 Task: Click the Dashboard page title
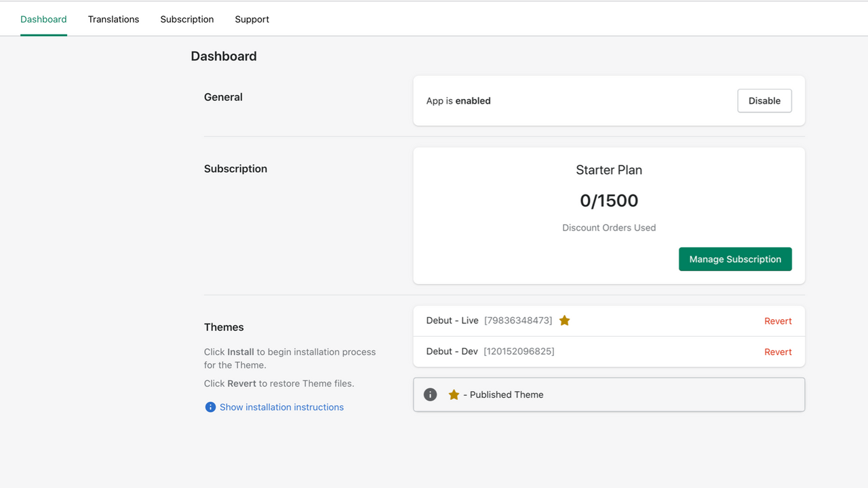(224, 56)
